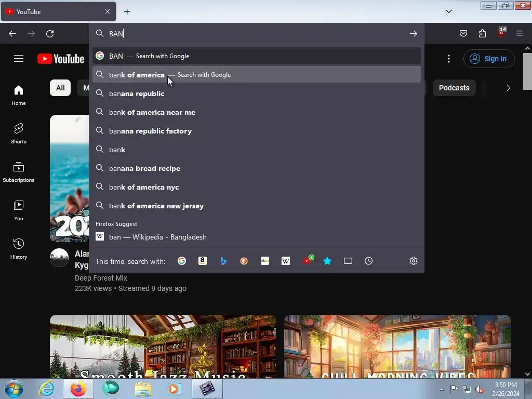The image size is (532, 399).
Task: Select "banana republic factory" suggestion
Action: (257, 131)
